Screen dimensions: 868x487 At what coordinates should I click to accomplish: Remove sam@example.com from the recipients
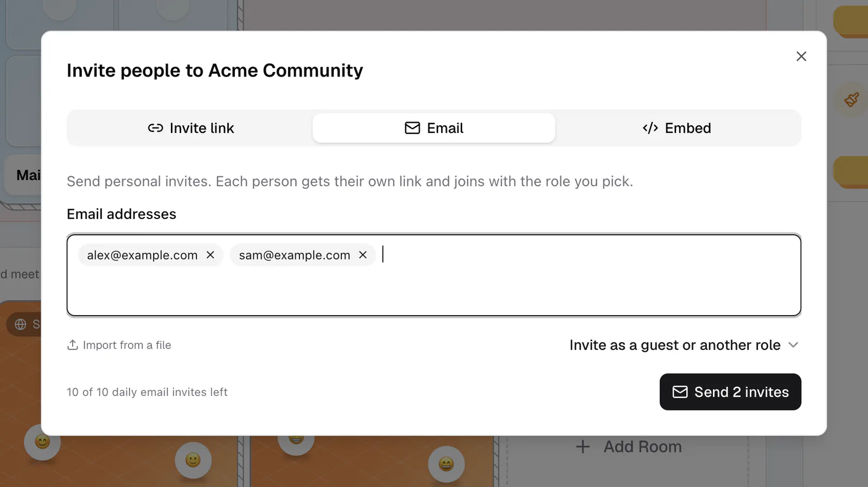tap(363, 255)
